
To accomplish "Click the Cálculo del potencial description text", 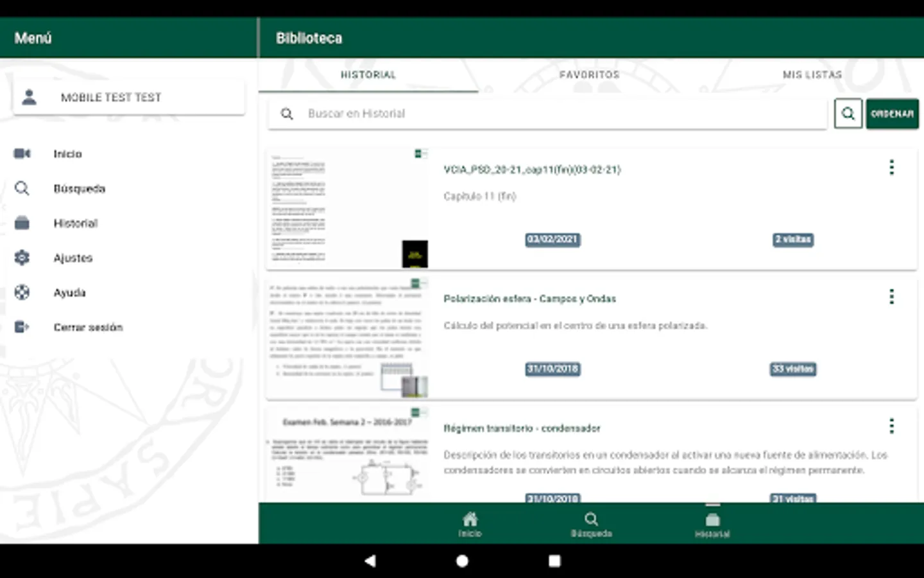I will (x=575, y=326).
